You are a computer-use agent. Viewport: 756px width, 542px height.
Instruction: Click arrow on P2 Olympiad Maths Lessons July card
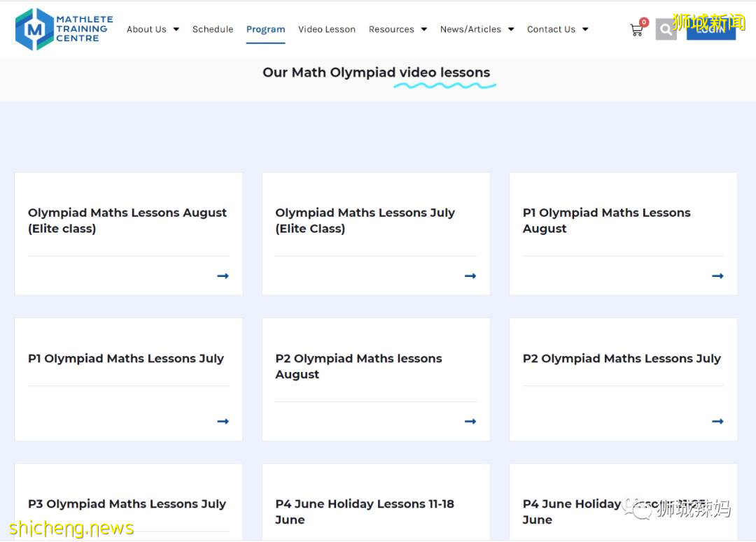[717, 422]
